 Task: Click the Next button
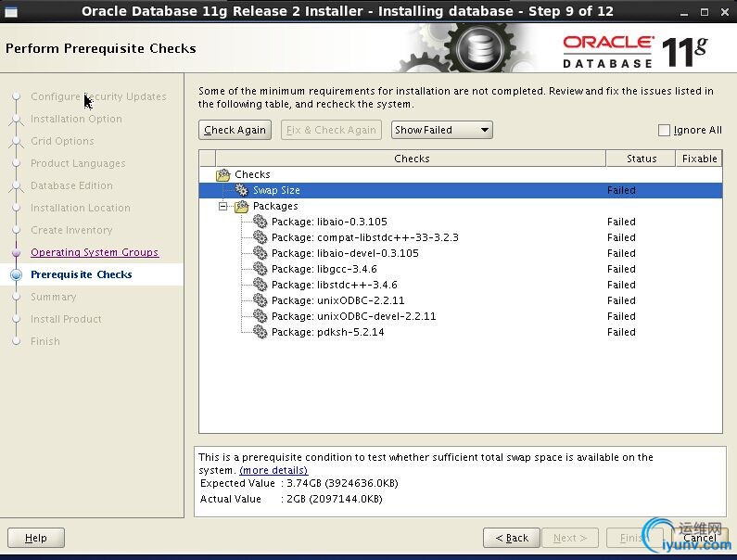pos(570,538)
